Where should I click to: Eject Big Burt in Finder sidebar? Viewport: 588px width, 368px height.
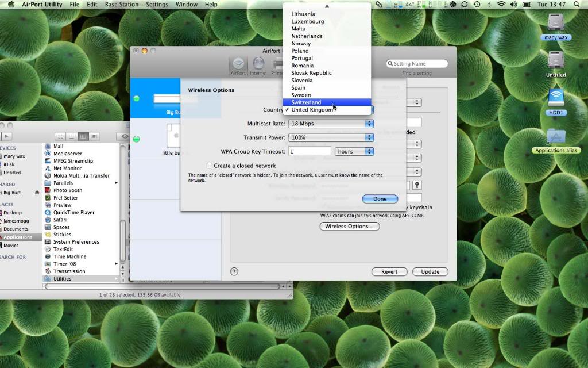pyautogui.click(x=37, y=193)
